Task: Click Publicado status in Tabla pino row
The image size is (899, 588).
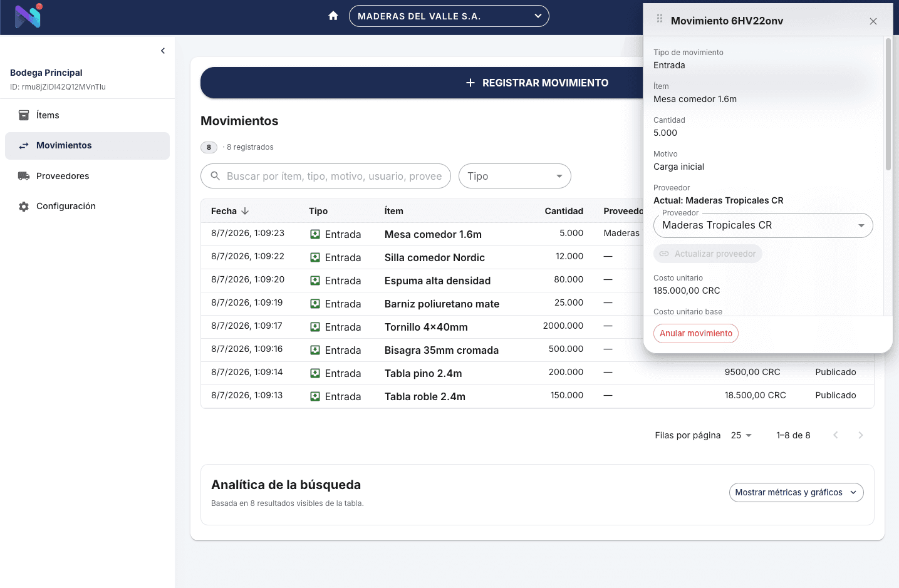Action: coord(836,372)
